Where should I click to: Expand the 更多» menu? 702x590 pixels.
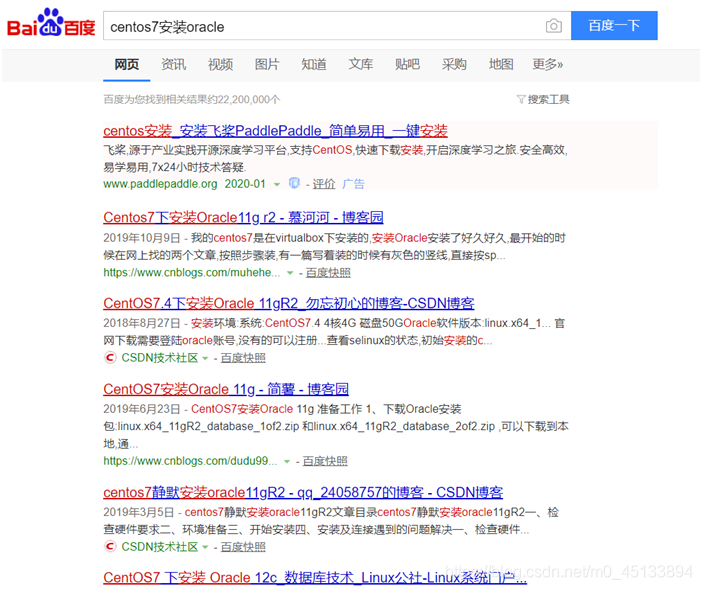[x=548, y=64]
